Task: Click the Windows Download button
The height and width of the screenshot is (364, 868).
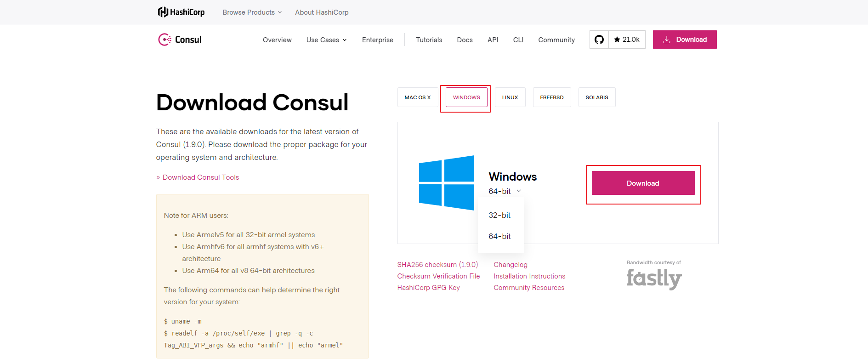Action: coord(643,183)
